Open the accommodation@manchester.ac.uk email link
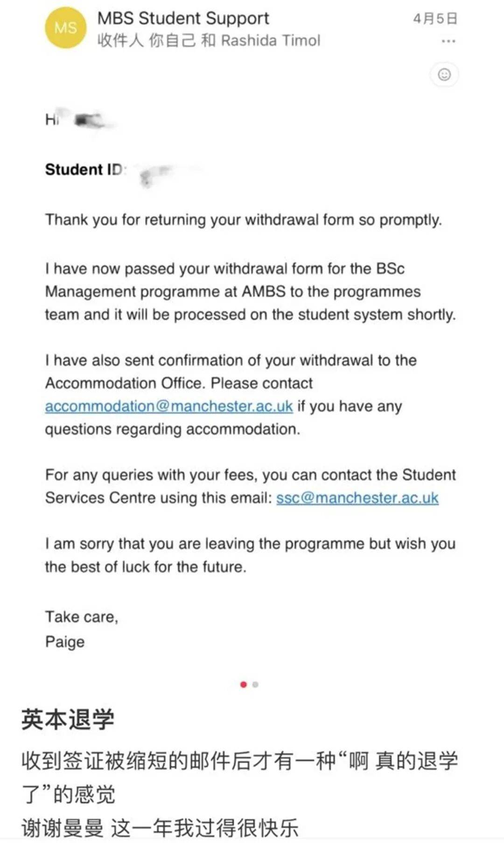This screenshot has width=504, height=843. point(169,406)
